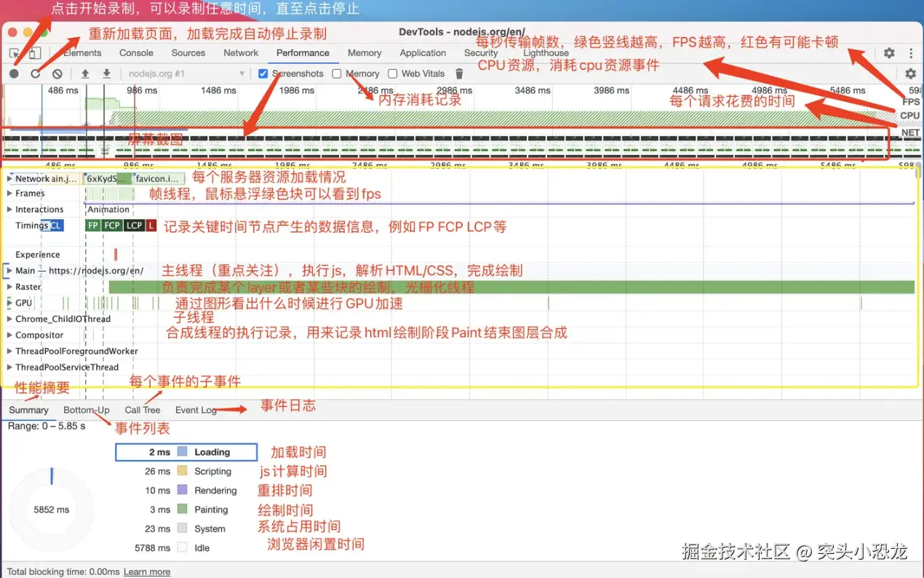The width and height of the screenshot is (924, 578).
Task: Open the DevTools three-dot more menu
Action: tap(911, 53)
